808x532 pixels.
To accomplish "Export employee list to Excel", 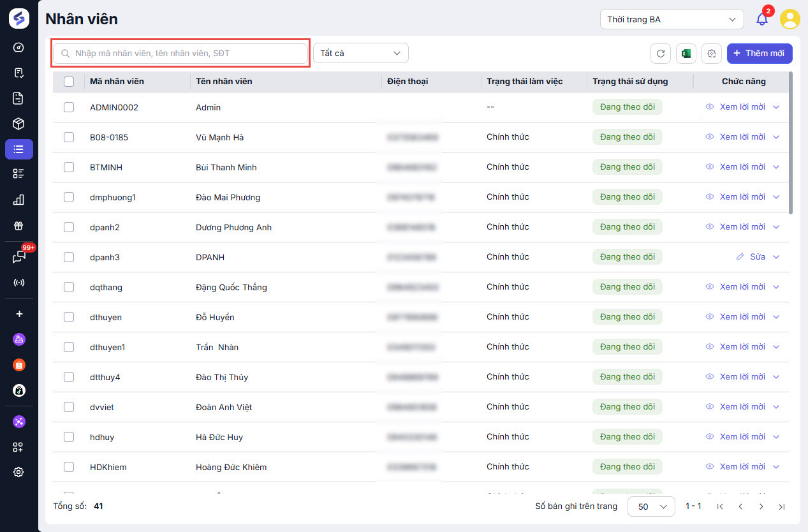I will point(686,54).
